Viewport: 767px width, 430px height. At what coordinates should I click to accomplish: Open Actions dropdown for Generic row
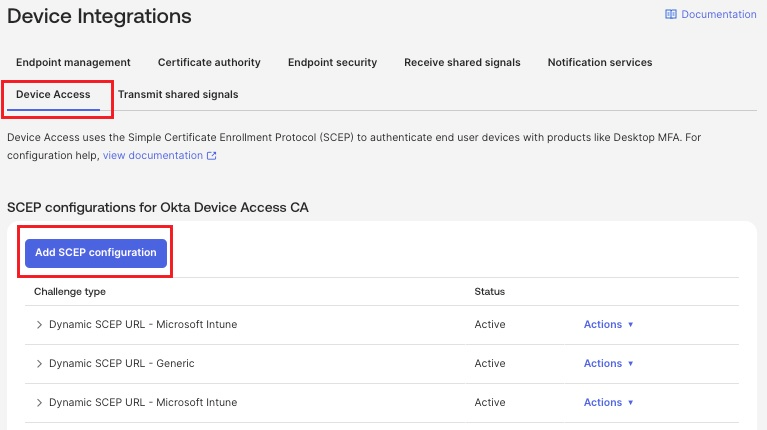(x=609, y=363)
